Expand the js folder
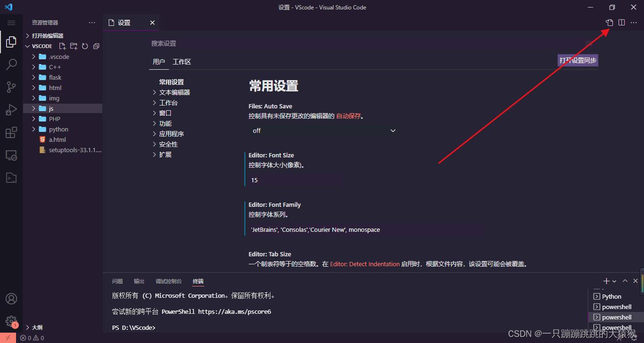 click(63, 108)
